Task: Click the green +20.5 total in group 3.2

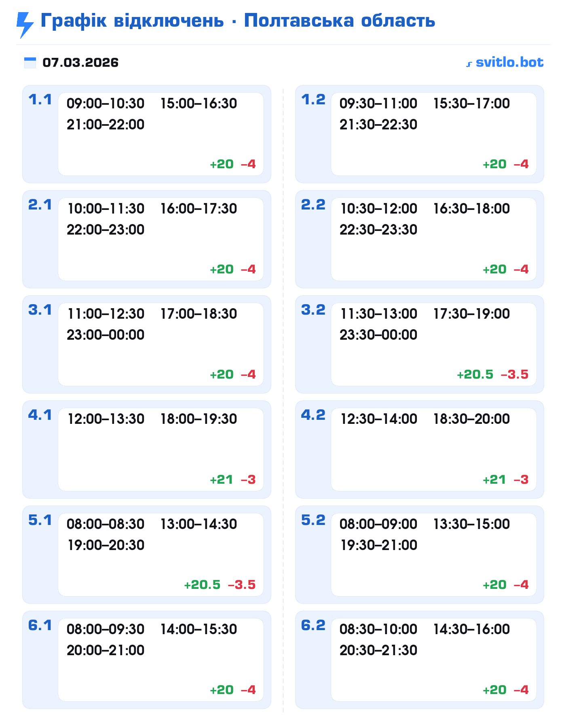Action: (475, 375)
